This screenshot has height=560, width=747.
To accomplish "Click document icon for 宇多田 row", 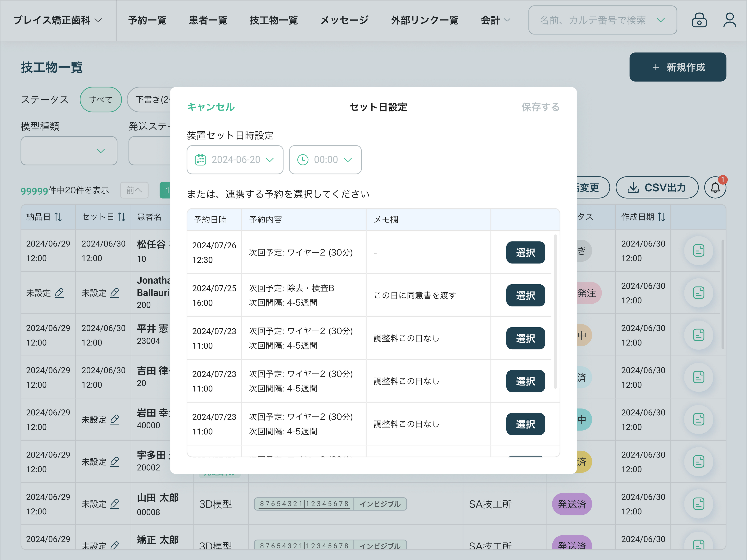I will (698, 462).
